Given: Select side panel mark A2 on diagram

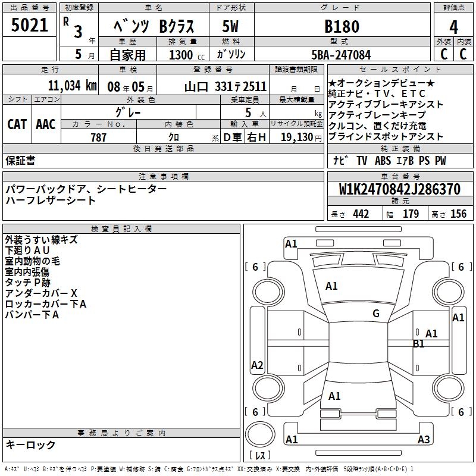Looking at the screenshot, I should coord(257,365).
